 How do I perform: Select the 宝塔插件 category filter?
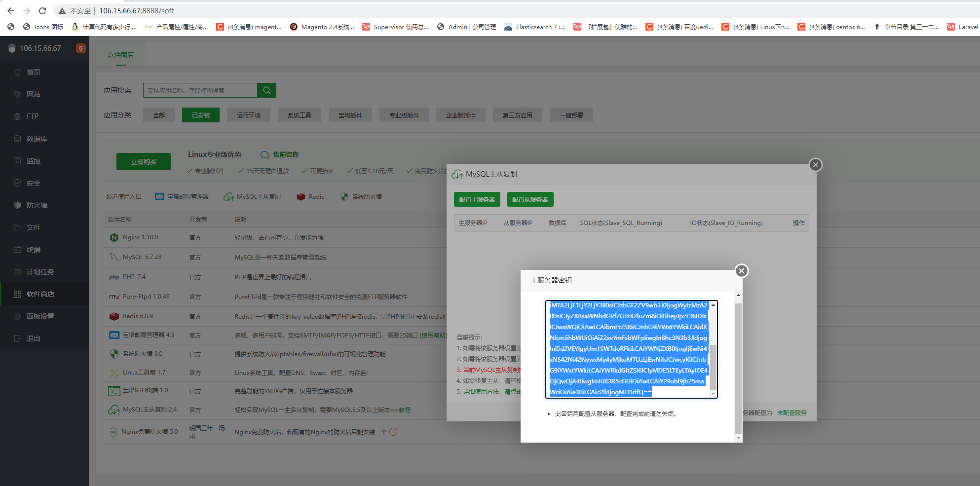pos(350,115)
